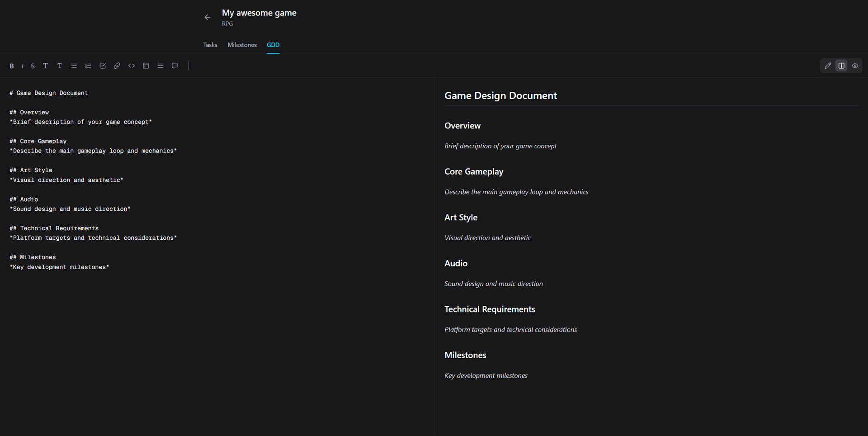Click the 'Milestones' heading in the preview pane
Screen dimensions: 868x436
pyautogui.click(x=465, y=355)
